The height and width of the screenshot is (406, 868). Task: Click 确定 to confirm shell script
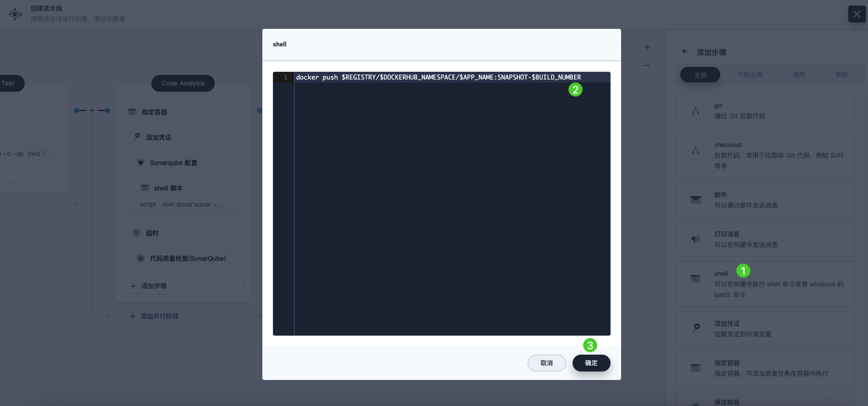591,363
